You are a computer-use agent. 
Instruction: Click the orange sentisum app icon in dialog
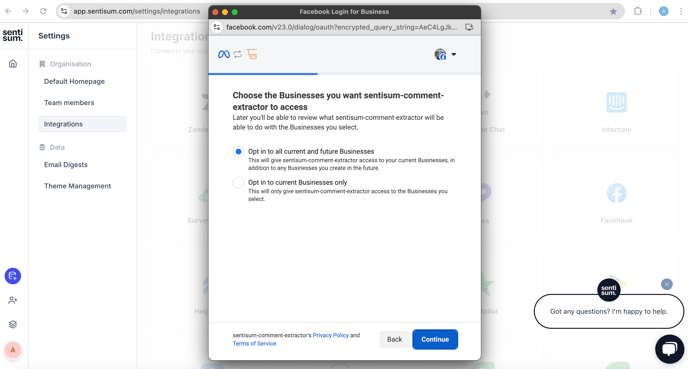click(252, 54)
